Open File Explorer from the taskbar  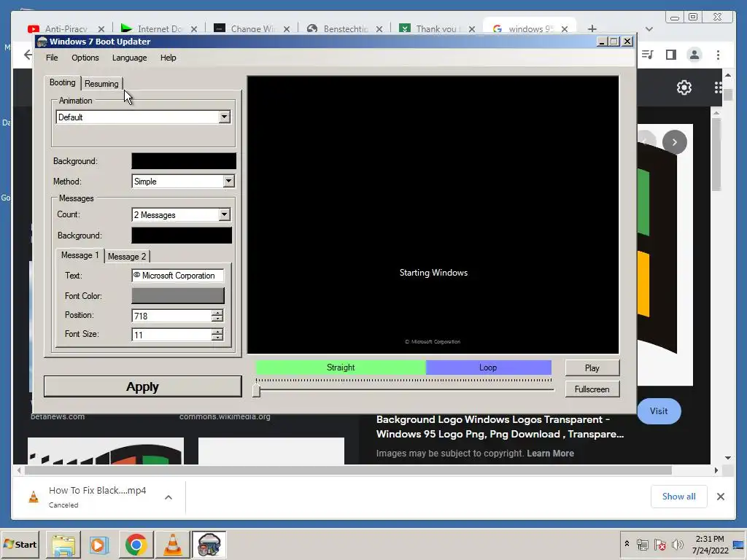(63, 545)
